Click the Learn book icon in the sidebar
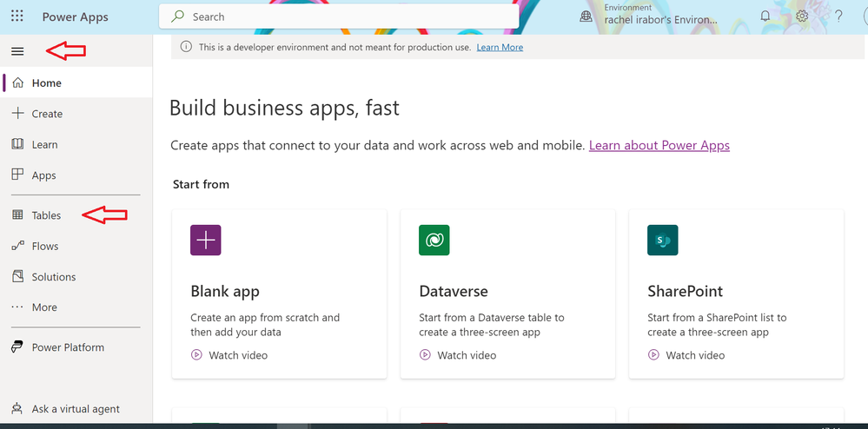The height and width of the screenshot is (429, 868). tap(17, 144)
